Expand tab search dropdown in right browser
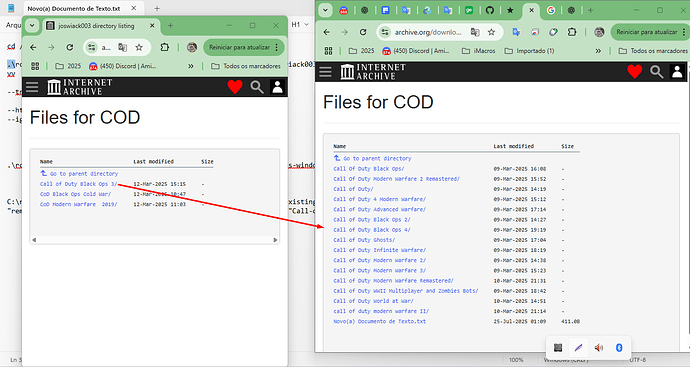The width and height of the screenshot is (690, 367). [325, 10]
